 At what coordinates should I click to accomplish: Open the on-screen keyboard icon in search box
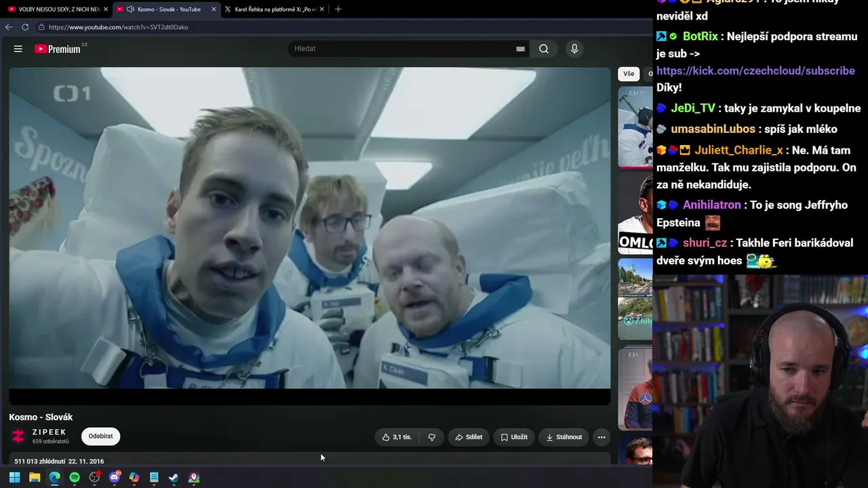pos(520,49)
